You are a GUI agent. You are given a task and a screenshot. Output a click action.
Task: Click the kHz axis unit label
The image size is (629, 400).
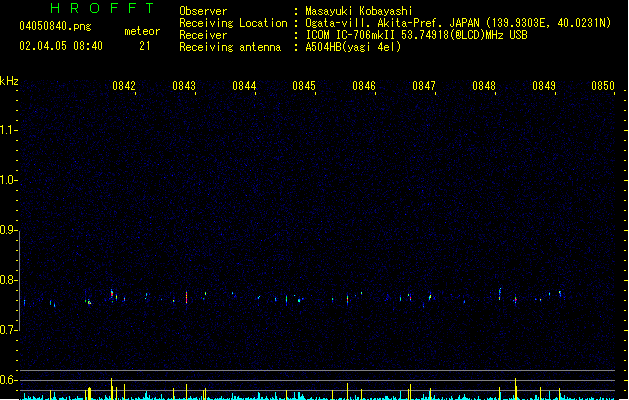click(9, 81)
